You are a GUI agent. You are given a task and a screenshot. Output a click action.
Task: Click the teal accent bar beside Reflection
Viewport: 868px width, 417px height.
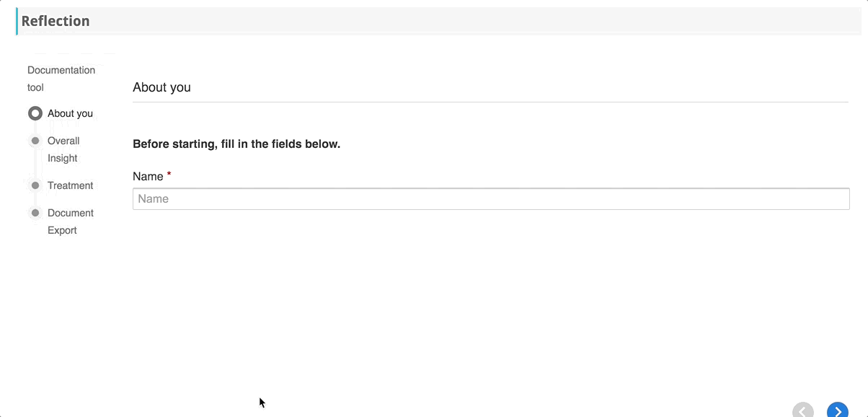pos(17,21)
